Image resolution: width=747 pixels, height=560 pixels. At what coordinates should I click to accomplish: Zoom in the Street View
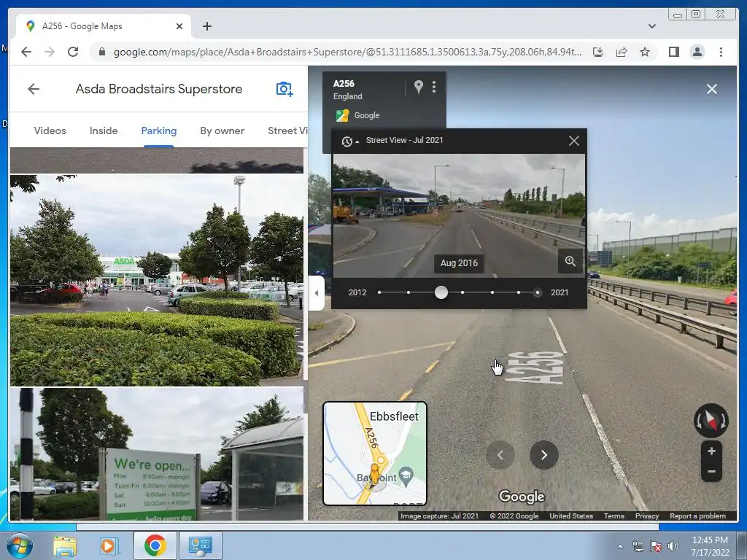[711, 451]
